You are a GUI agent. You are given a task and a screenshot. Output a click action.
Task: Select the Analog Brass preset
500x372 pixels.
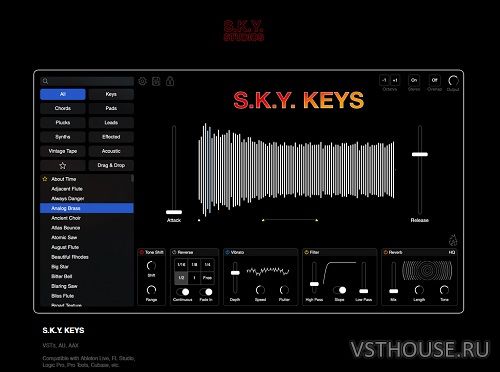(87, 208)
